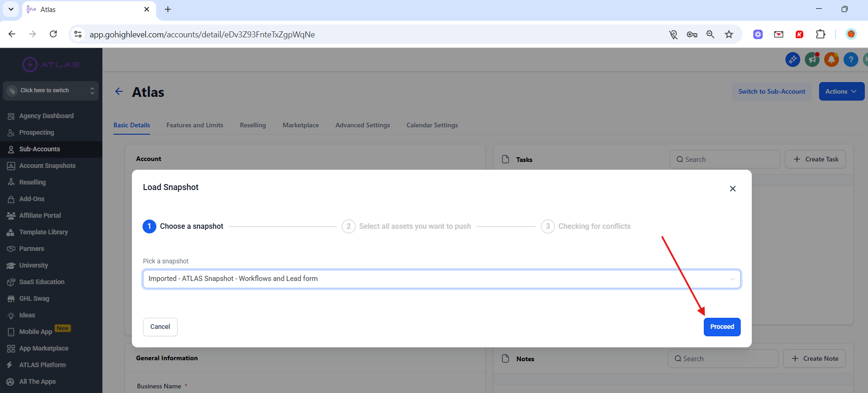Open the Advanced Settings tab
This screenshot has height=393, width=868.
tap(363, 125)
